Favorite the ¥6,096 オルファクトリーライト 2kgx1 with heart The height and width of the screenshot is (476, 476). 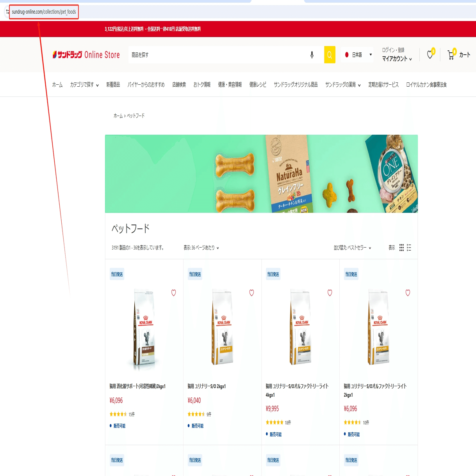408,293
